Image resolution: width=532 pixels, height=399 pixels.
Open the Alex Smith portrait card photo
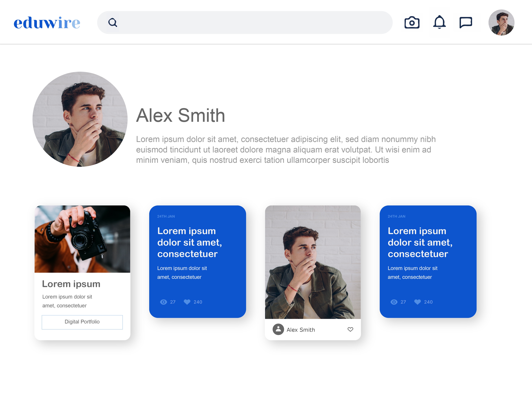[313, 262]
